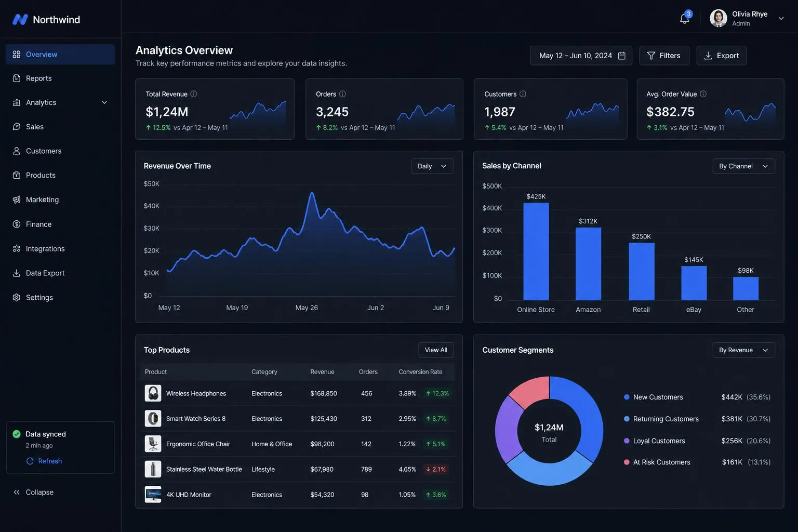
Task: Open the By Channel dropdown
Action: point(743,166)
